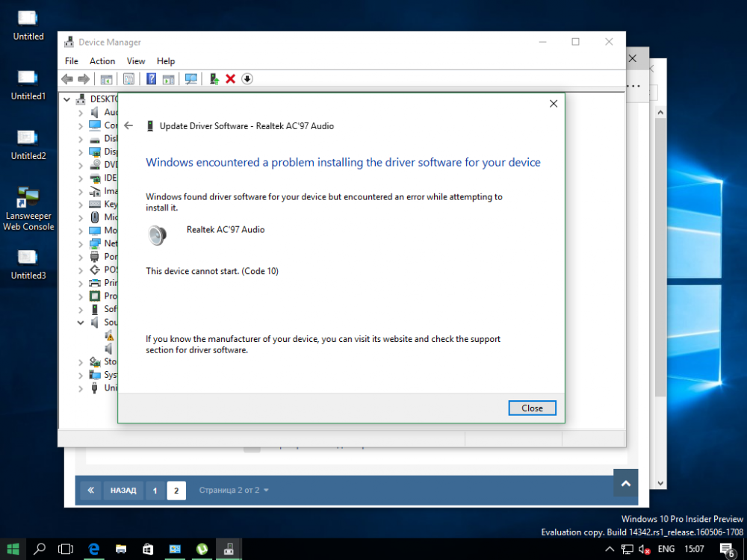The image size is (747, 560).
Task: Open Task View from taskbar
Action: coord(66,549)
